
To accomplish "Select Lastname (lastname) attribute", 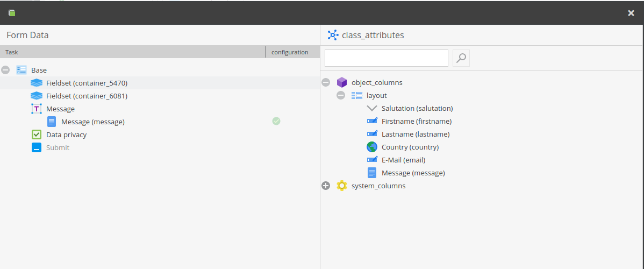I will point(416,134).
